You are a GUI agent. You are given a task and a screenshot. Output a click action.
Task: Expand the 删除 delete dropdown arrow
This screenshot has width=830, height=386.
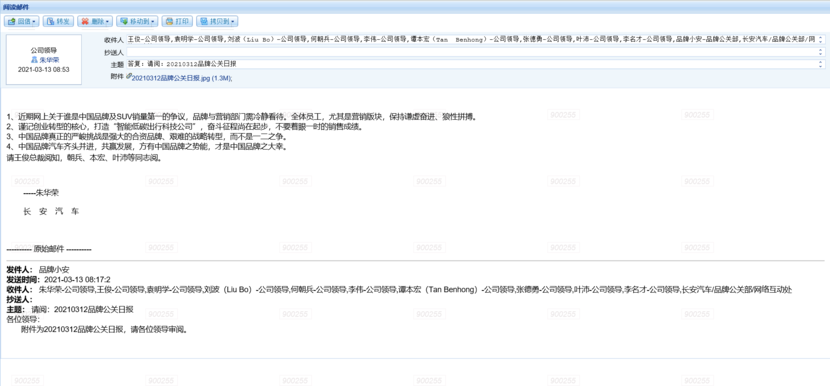point(108,22)
